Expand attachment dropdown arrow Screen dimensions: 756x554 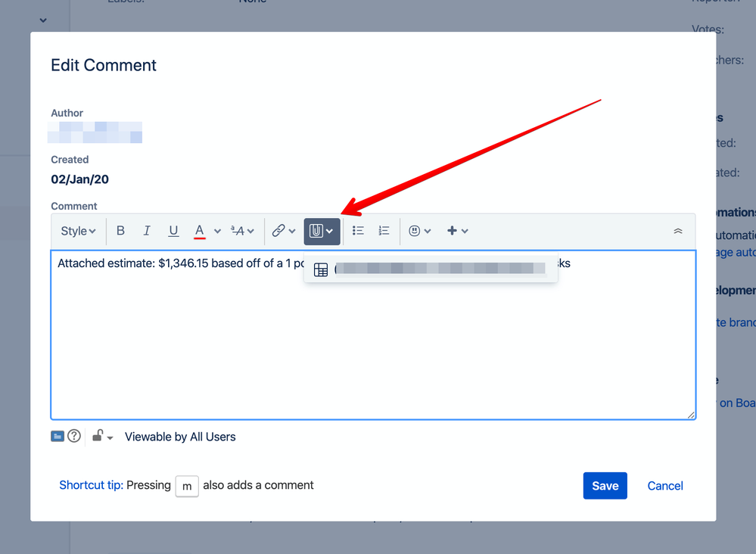click(x=330, y=232)
